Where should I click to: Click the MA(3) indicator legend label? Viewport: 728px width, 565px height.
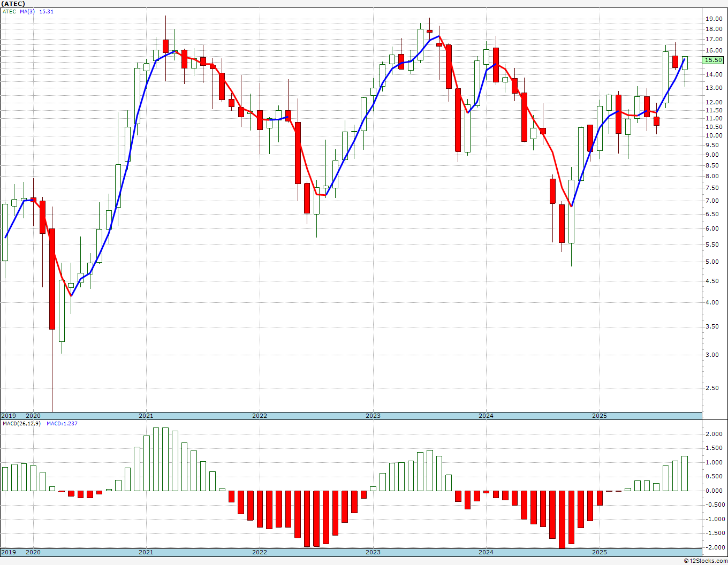click(x=27, y=11)
